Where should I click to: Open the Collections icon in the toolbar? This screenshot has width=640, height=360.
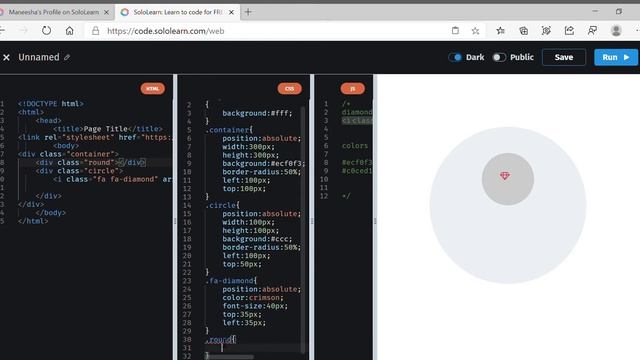tap(523, 31)
